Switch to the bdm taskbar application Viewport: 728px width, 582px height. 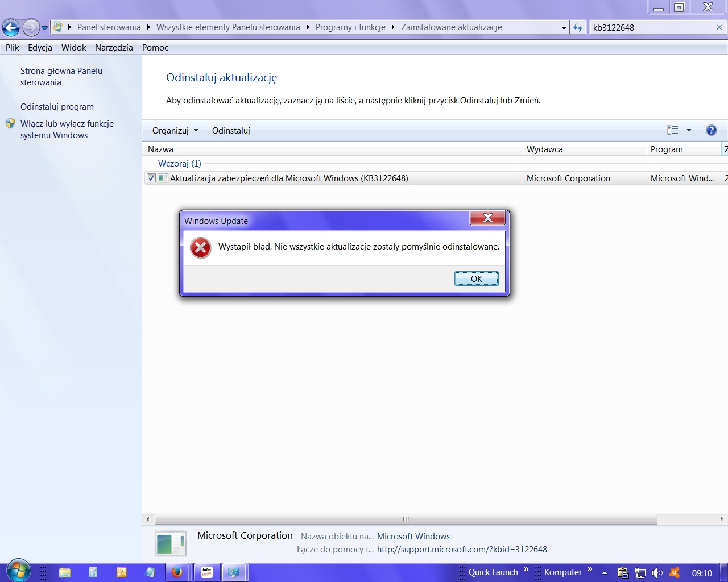[x=206, y=572]
